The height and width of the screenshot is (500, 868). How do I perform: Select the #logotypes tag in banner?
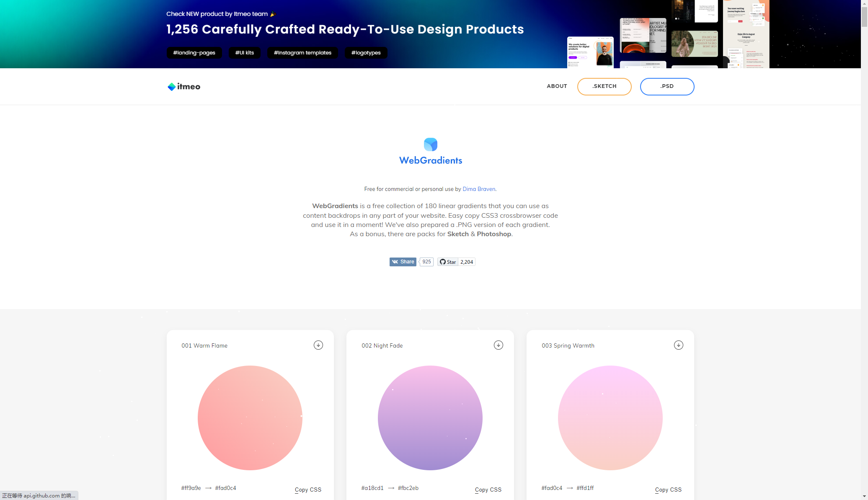click(x=366, y=53)
